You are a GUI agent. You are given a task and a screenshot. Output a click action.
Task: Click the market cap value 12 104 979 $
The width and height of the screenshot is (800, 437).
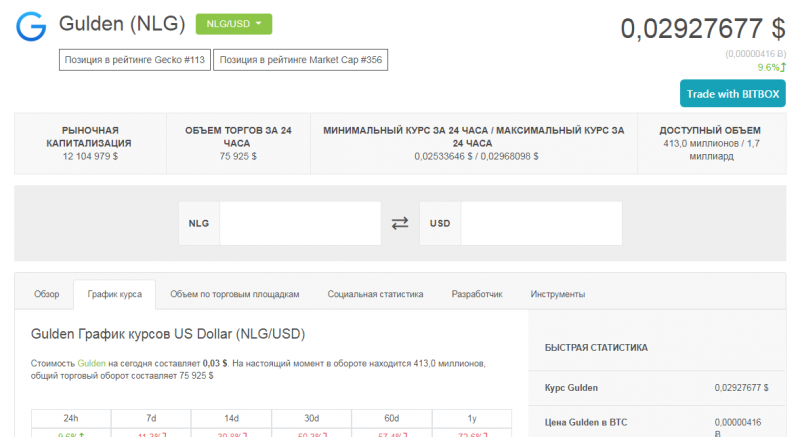[x=90, y=157]
